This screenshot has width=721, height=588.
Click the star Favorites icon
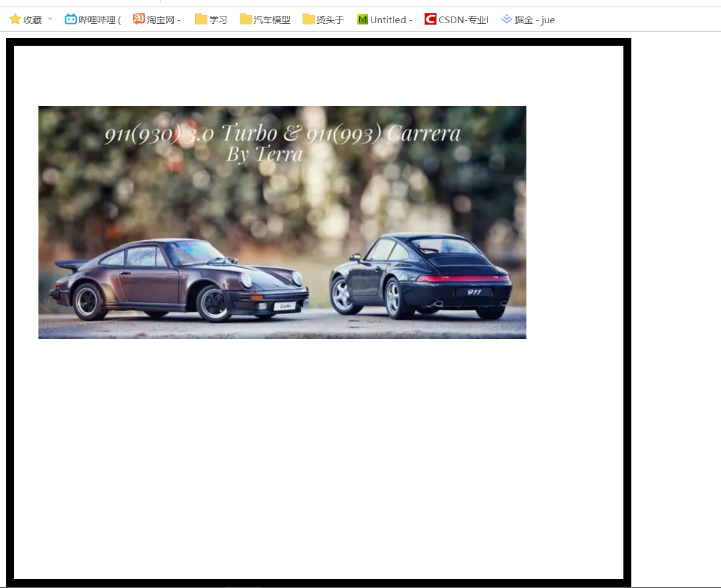click(x=15, y=20)
